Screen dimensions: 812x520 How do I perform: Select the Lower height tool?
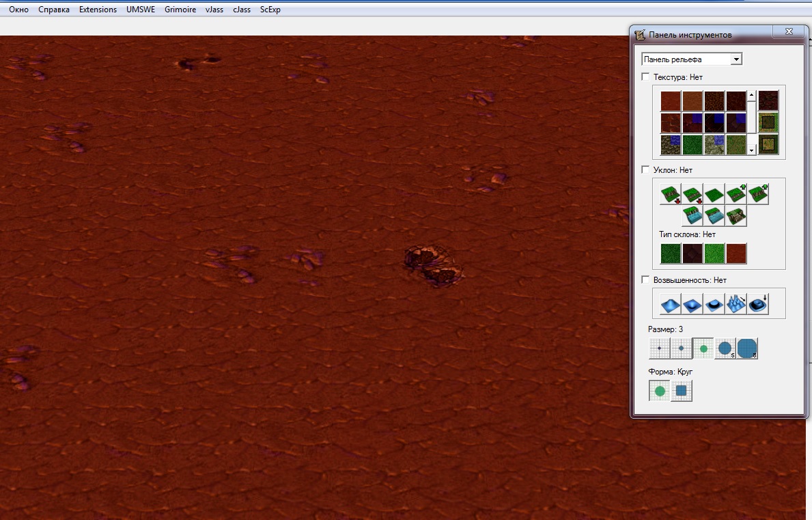(x=692, y=305)
